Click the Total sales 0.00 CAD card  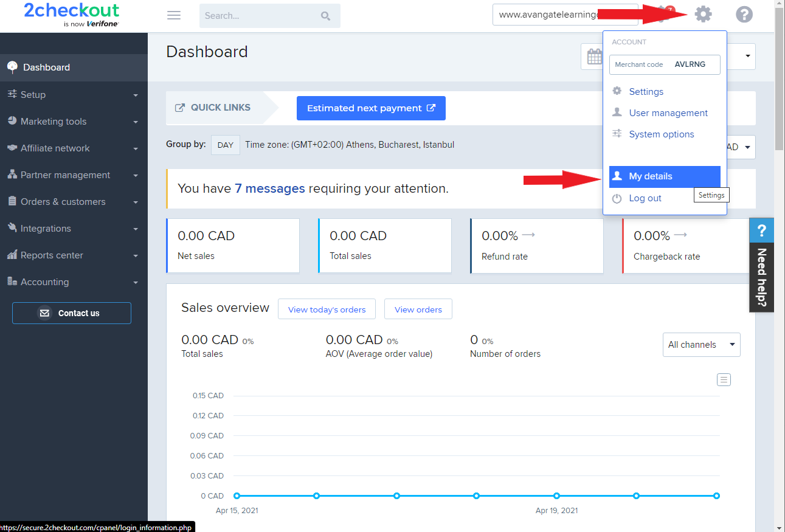[x=385, y=246]
